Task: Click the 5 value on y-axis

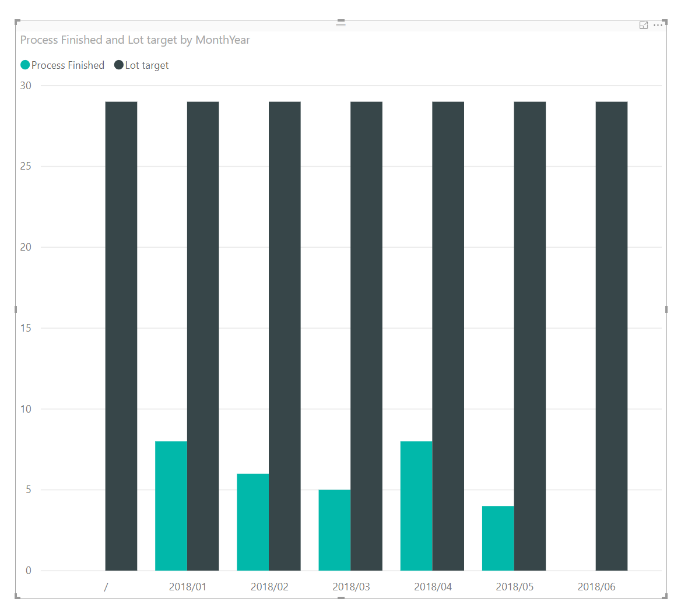Action: click(x=29, y=490)
